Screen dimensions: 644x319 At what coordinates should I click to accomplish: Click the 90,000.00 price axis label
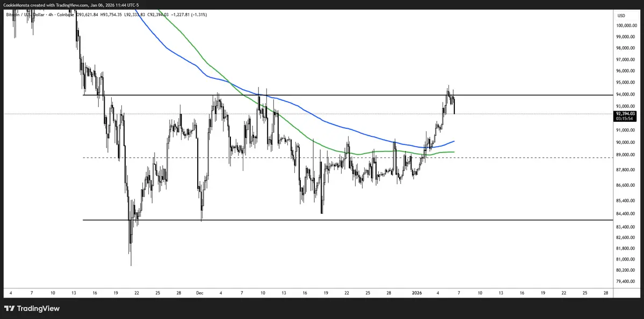tap(626, 143)
